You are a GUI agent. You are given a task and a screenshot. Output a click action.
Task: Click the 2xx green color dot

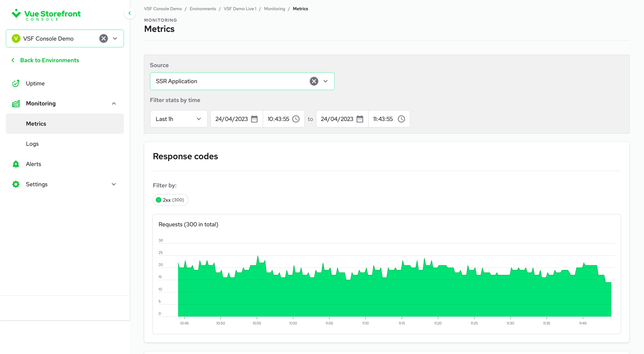159,200
